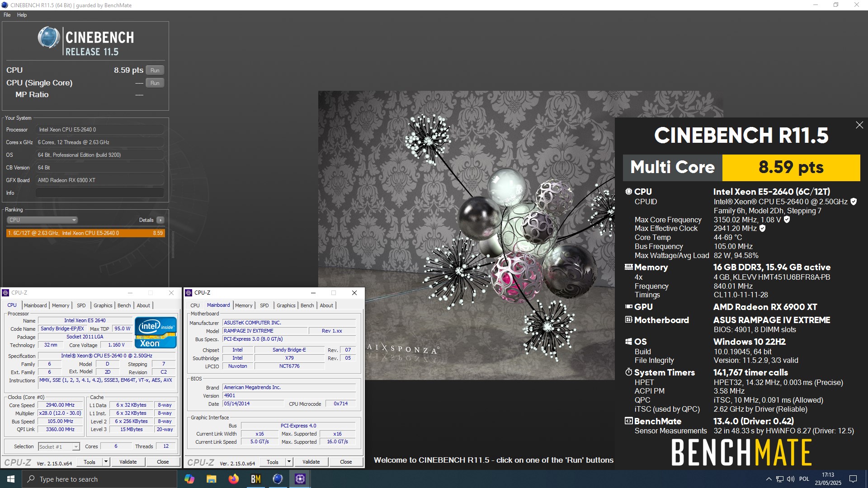Viewport: 868px width, 488px height.
Task: Launch Firefox from the taskbar
Action: click(x=233, y=479)
